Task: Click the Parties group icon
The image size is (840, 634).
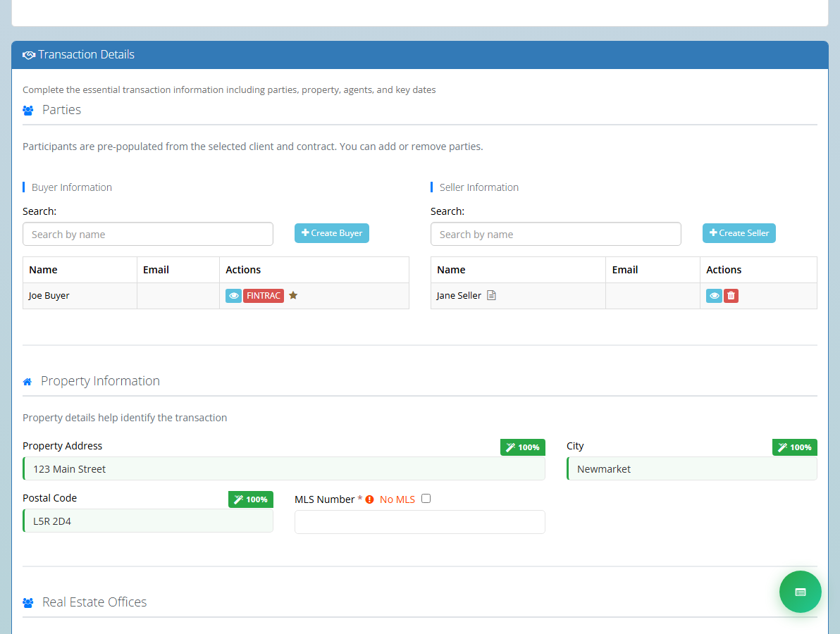Action: click(x=28, y=111)
